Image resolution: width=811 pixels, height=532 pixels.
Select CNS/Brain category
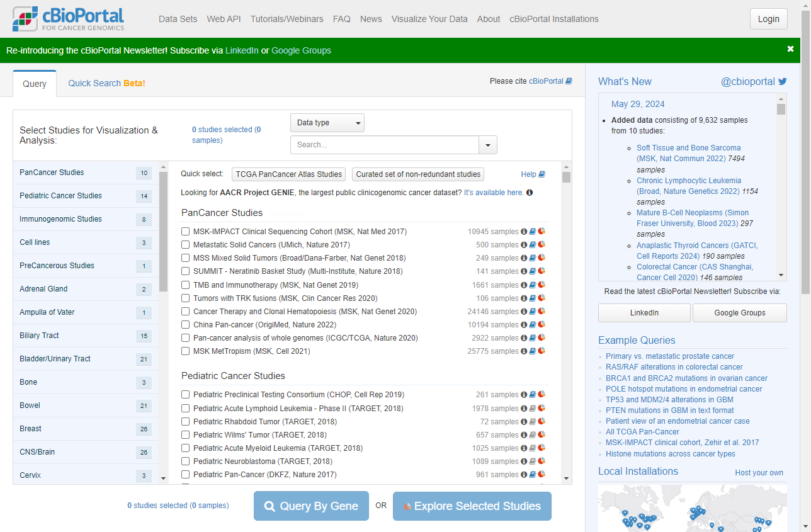click(x=86, y=452)
